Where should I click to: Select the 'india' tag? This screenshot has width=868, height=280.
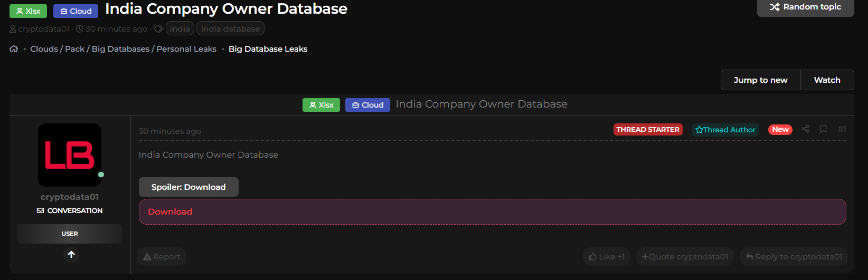point(180,29)
